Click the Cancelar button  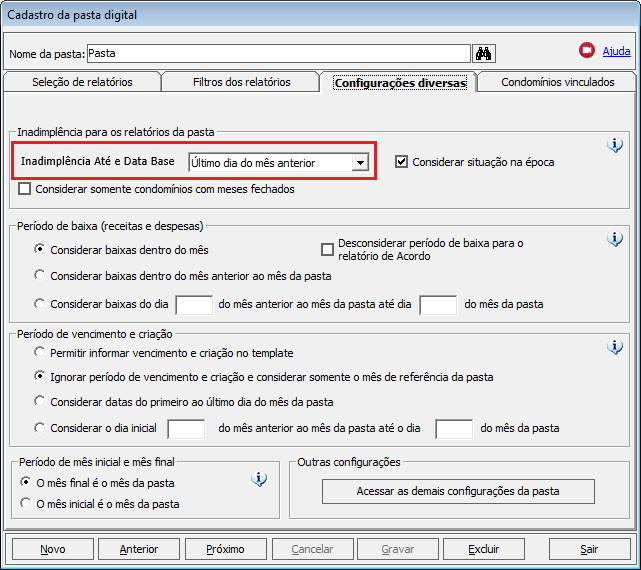[x=313, y=549]
